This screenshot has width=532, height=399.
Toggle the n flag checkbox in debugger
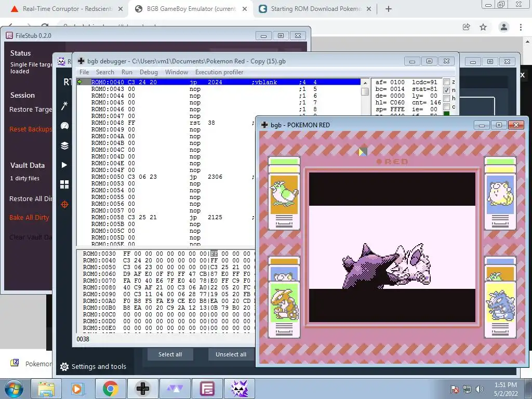(446, 90)
